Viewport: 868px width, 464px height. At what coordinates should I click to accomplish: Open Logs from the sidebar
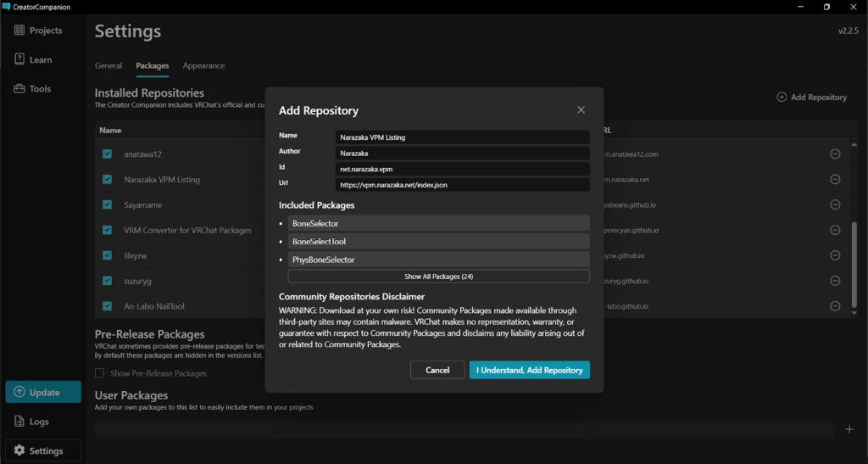coord(32,422)
